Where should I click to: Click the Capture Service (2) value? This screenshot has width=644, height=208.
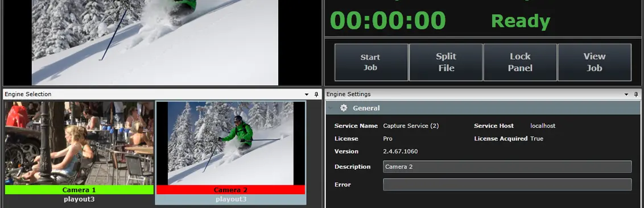411,126
